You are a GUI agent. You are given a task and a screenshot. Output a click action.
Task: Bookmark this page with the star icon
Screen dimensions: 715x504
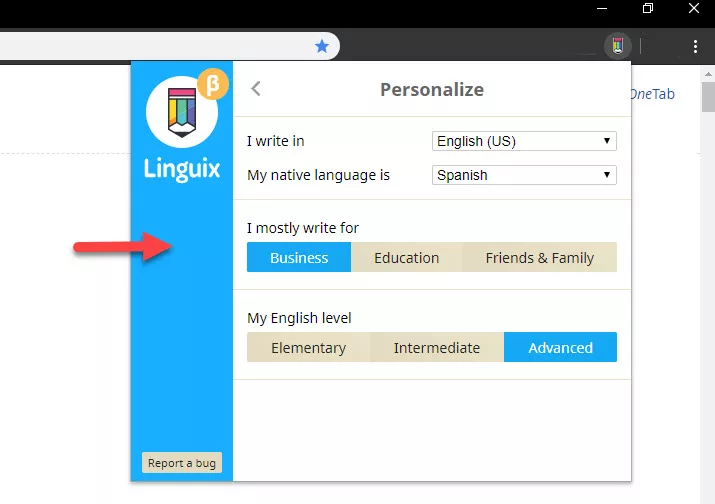click(x=321, y=46)
